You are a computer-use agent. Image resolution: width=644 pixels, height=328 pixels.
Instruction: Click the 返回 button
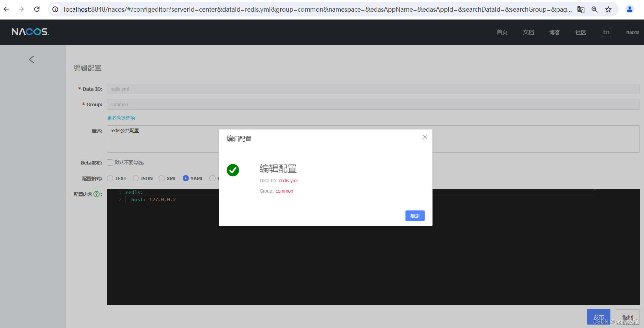click(628, 317)
